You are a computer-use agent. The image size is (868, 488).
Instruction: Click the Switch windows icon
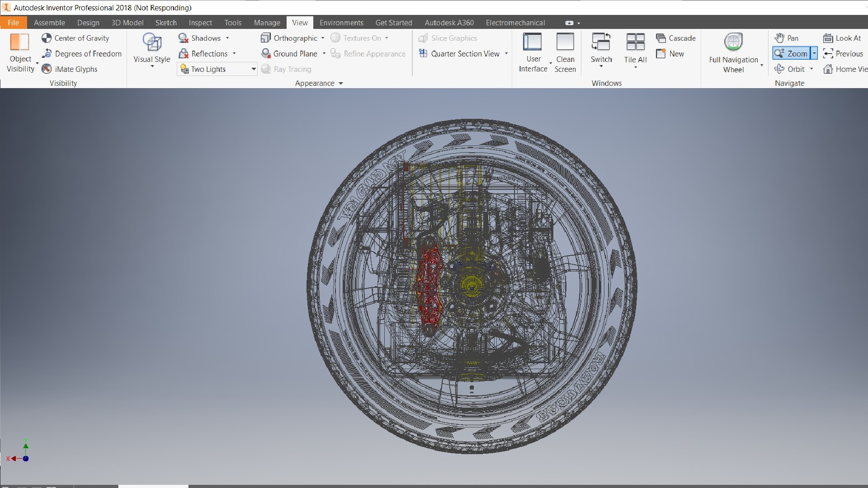[601, 42]
